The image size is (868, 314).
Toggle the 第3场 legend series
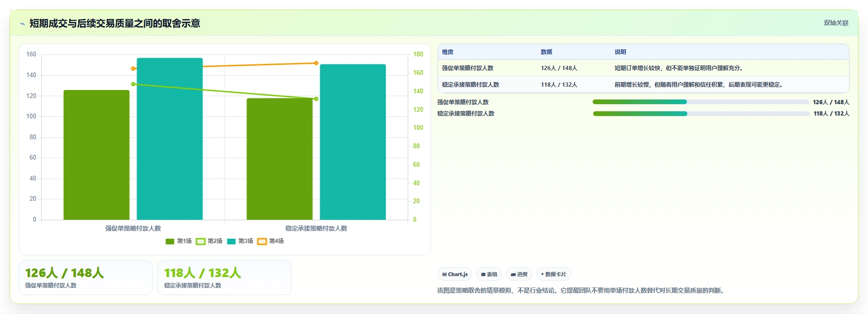click(x=240, y=241)
